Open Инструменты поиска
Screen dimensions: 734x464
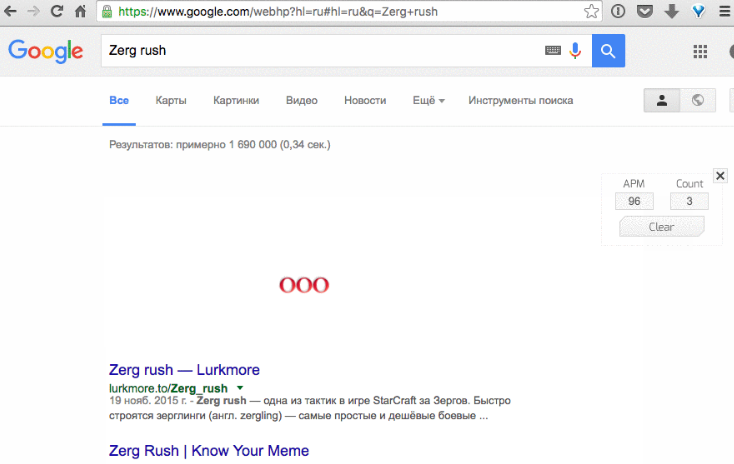[521, 100]
